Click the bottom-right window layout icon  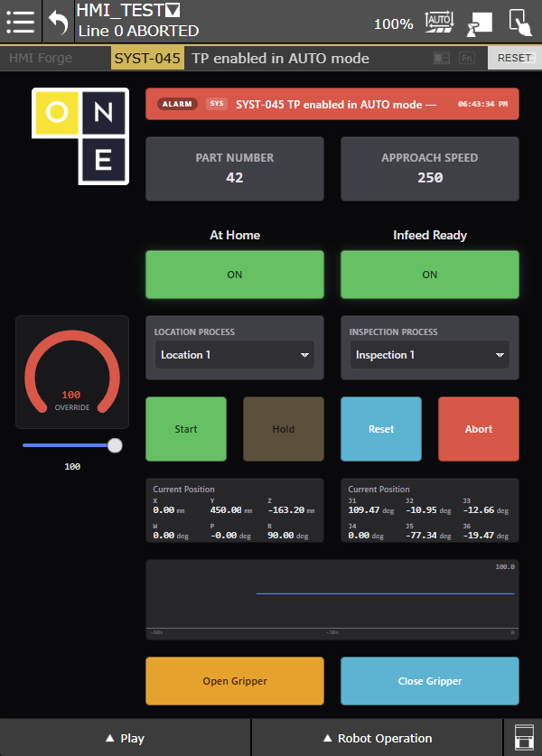tap(524, 738)
